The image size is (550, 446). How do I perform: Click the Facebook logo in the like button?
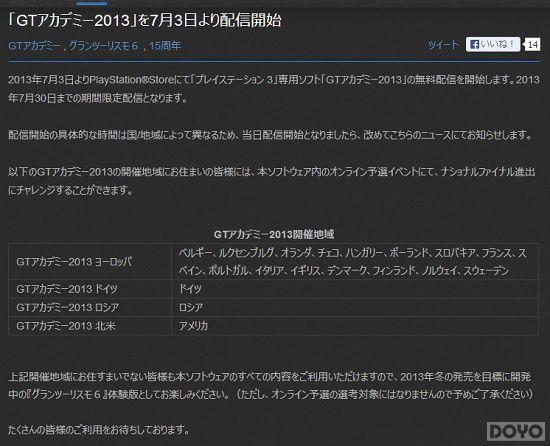pyautogui.click(x=474, y=45)
